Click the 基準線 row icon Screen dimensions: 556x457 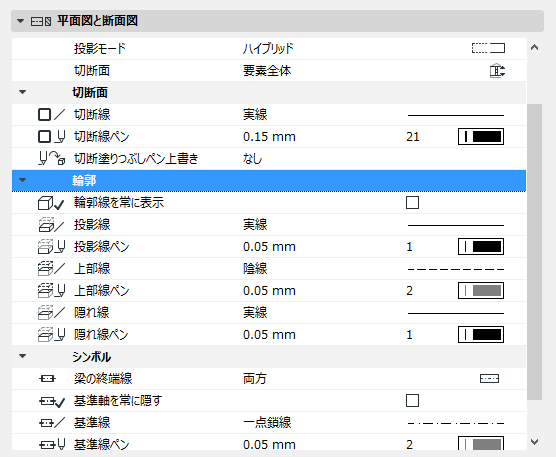[x=52, y=423]
